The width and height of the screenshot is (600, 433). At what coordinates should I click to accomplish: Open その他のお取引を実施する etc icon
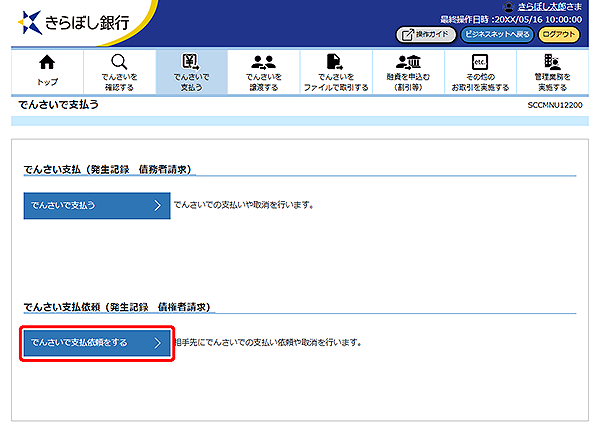coord(480,62)
